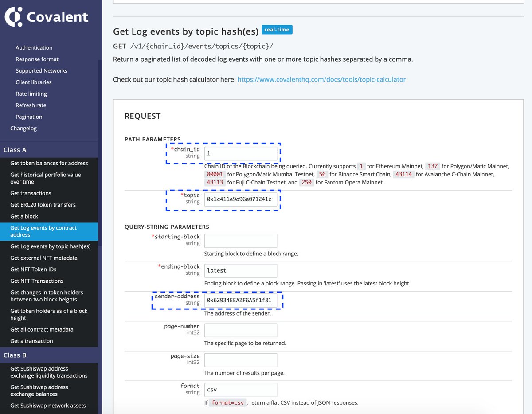The height and width of the screenshot is (414, 532).
Task: Open Client libraries page
Action: (33, 82)
